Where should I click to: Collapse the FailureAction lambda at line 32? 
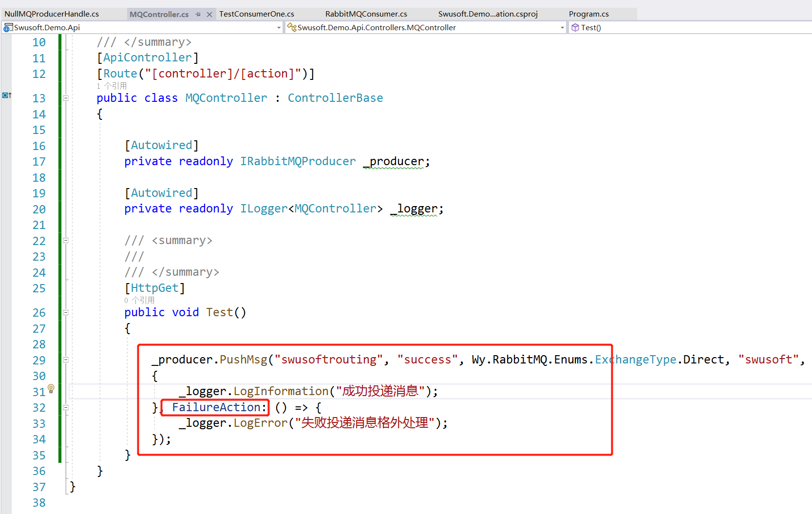66,407
